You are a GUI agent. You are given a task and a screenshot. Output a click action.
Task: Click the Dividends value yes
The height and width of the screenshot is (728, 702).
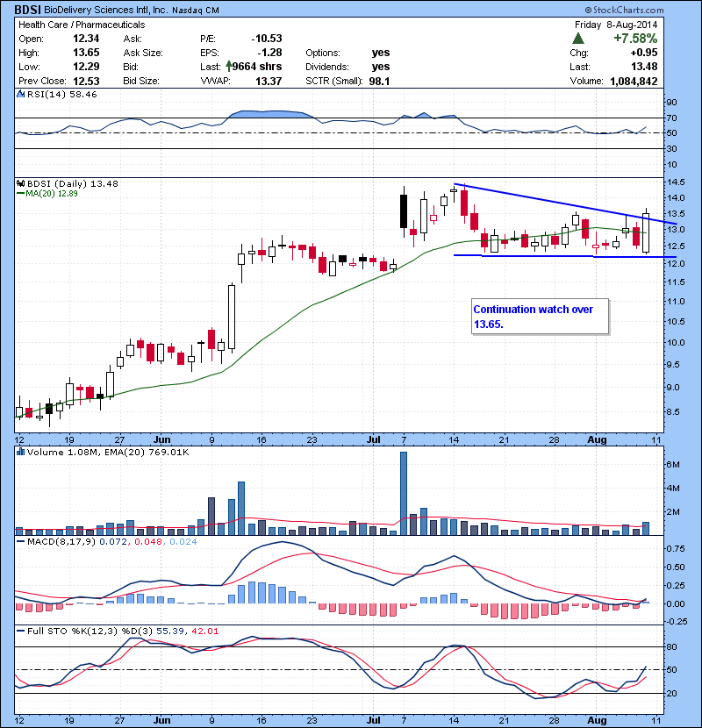coord(381,67)
